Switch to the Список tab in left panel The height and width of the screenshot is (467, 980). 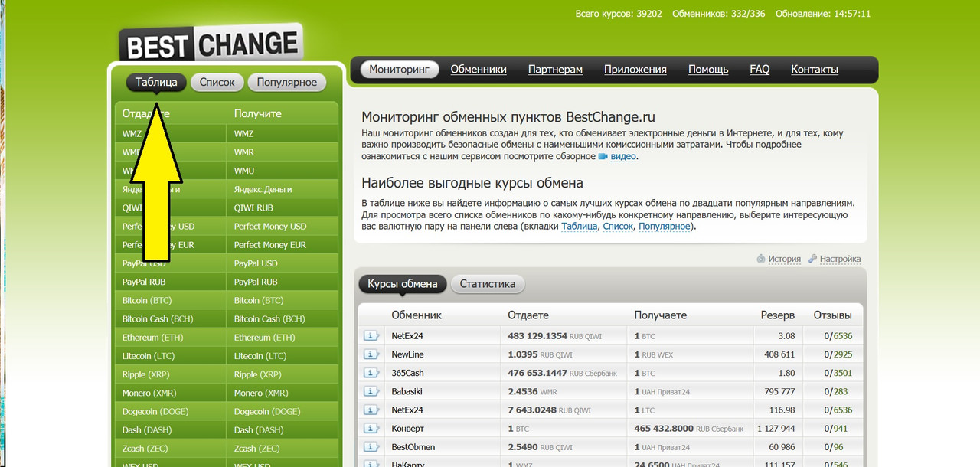217,82
